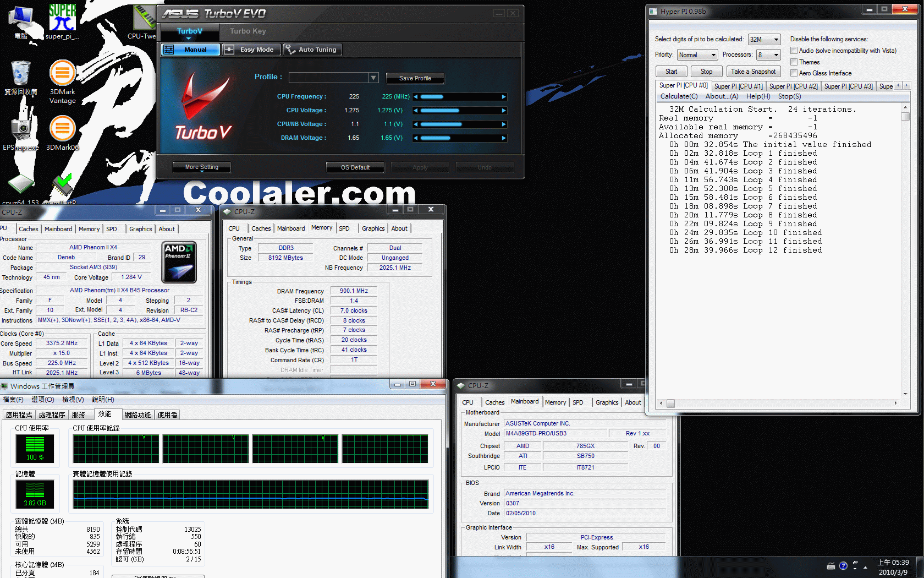Open SPD tab in CPU-Z Memory window
Viewport: 924px width, 578px height.
click(344, 228)
